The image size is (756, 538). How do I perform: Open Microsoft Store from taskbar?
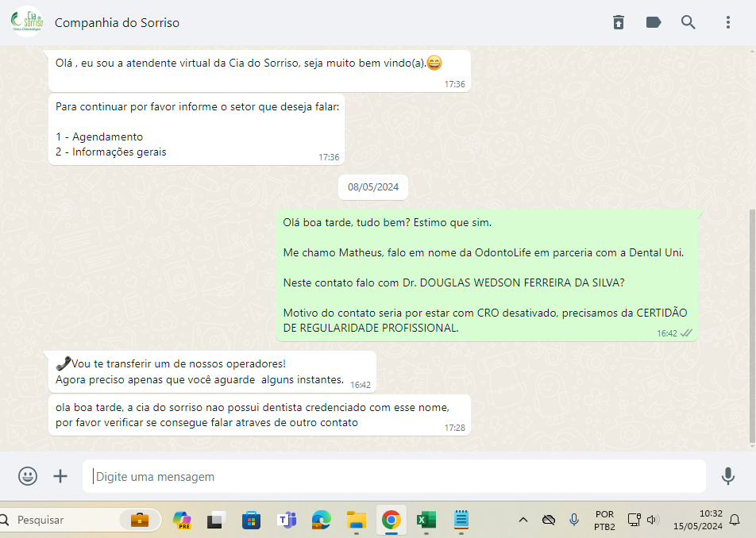pyautogui.click(x=251, y=520)
